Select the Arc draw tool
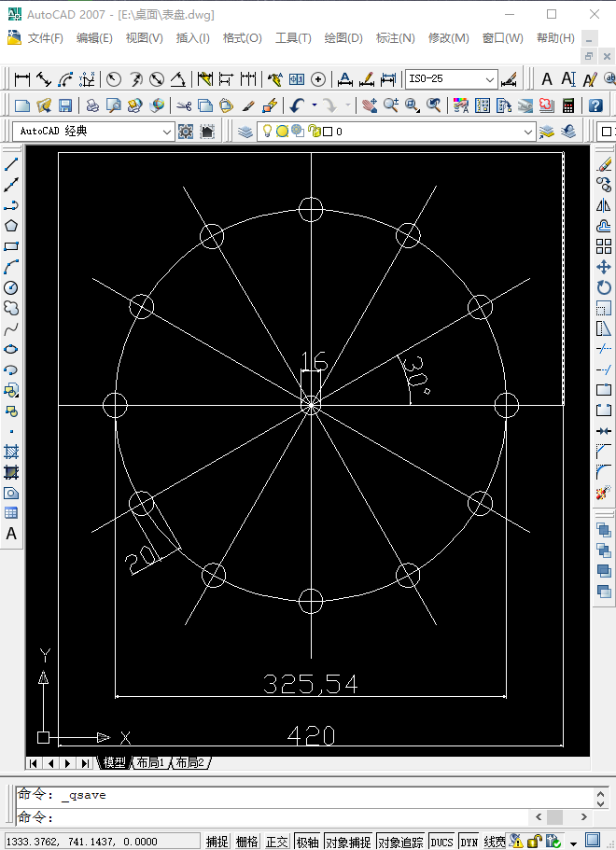This screenshot has width=616, height=850. point(11,267)
